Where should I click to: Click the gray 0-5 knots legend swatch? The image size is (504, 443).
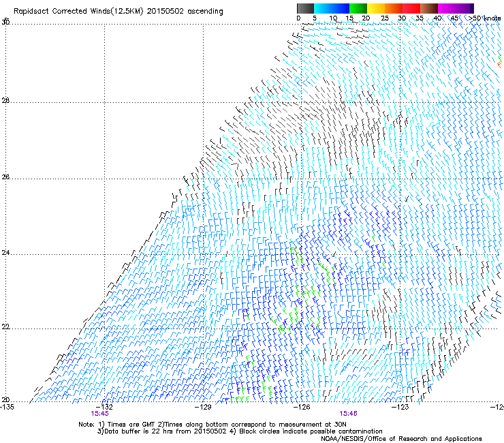(305, 8)
